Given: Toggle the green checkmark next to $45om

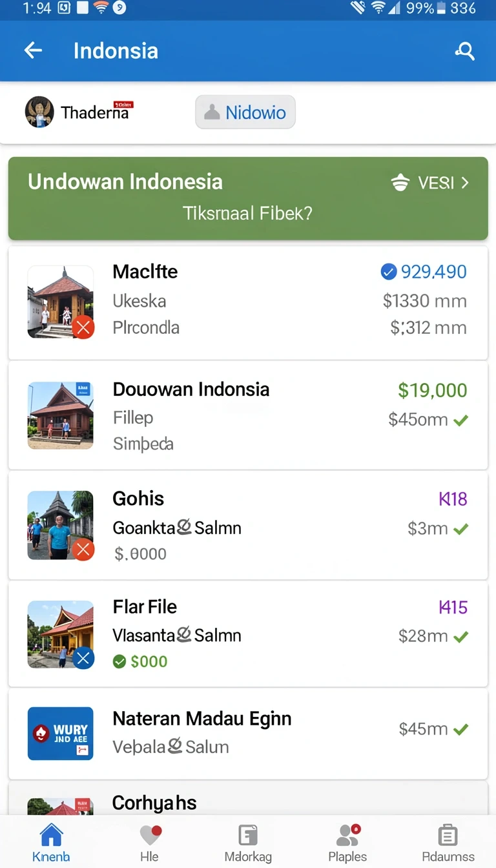Looking at the screenshot, I should (x=460, y=420).
